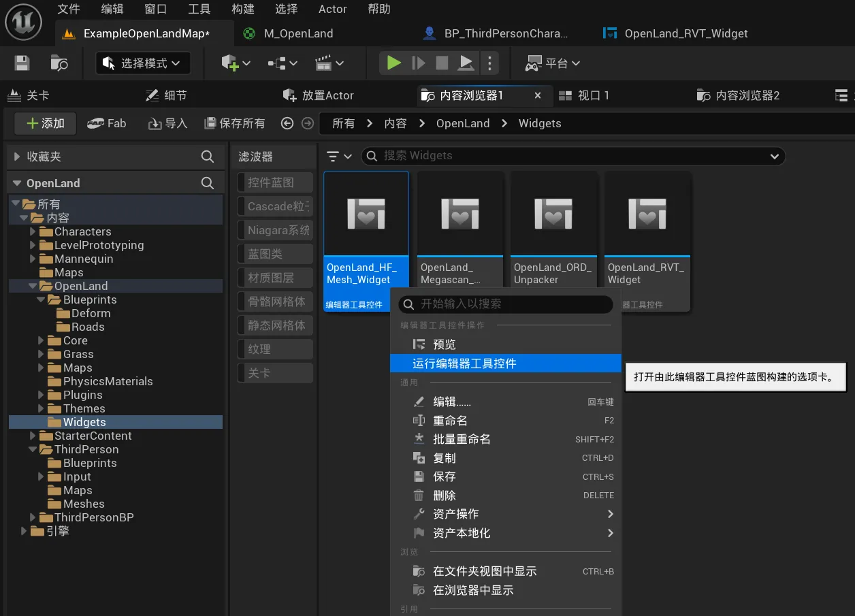Toggle the 骨骼网格体 filter
Screen dimensions: 855x616
[x=275, y=302]
